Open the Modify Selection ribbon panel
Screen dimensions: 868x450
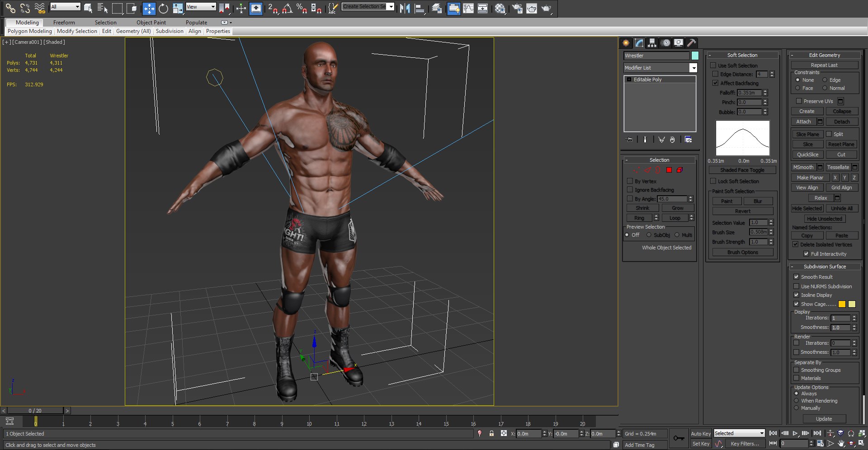point(77,31)
